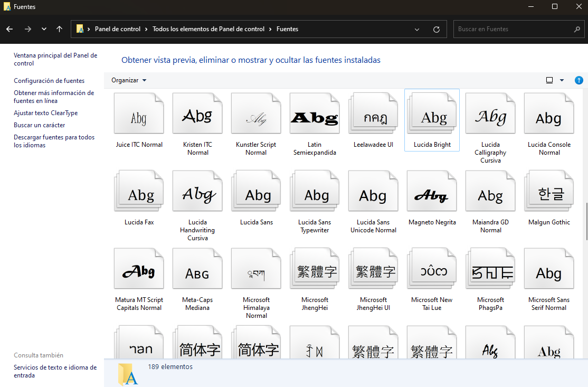Open Servicios de texto e idioma link
588x387 pixels.
[x=55, y=371]
